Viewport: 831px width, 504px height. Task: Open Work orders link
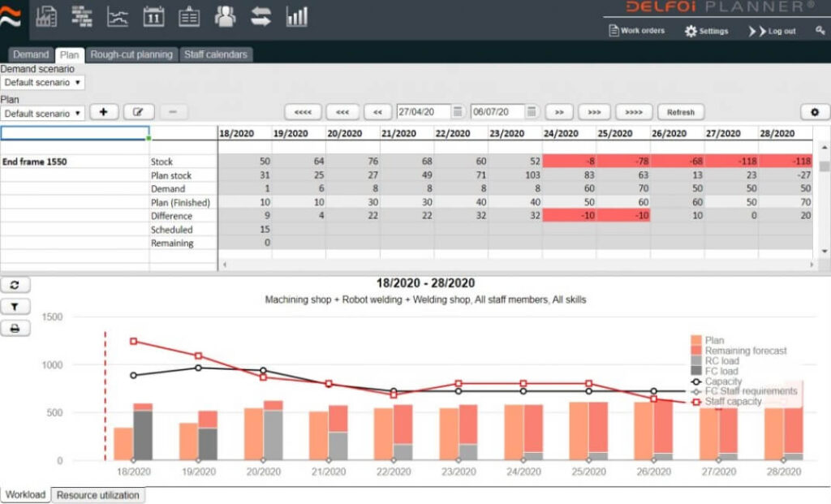636,31
